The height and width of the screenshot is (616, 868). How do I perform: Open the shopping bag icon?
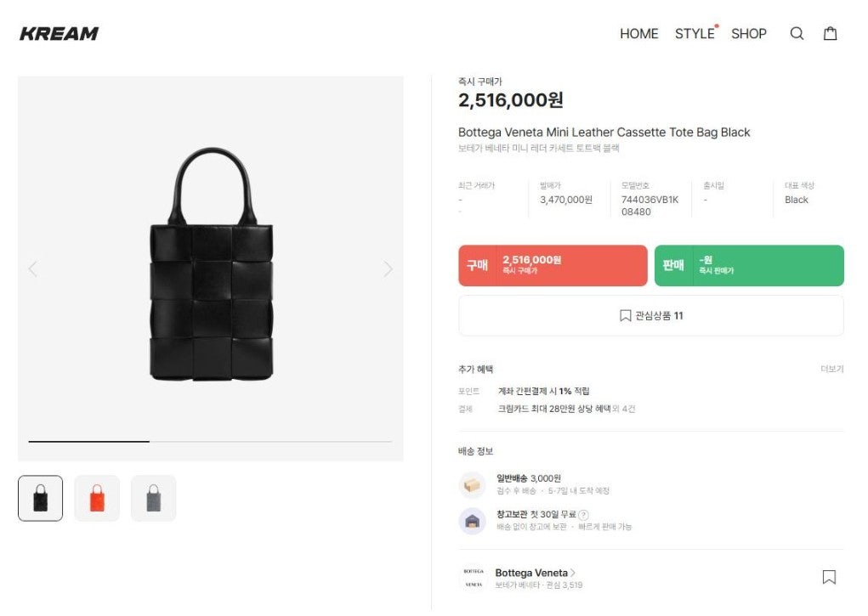[x=830, y=34]
